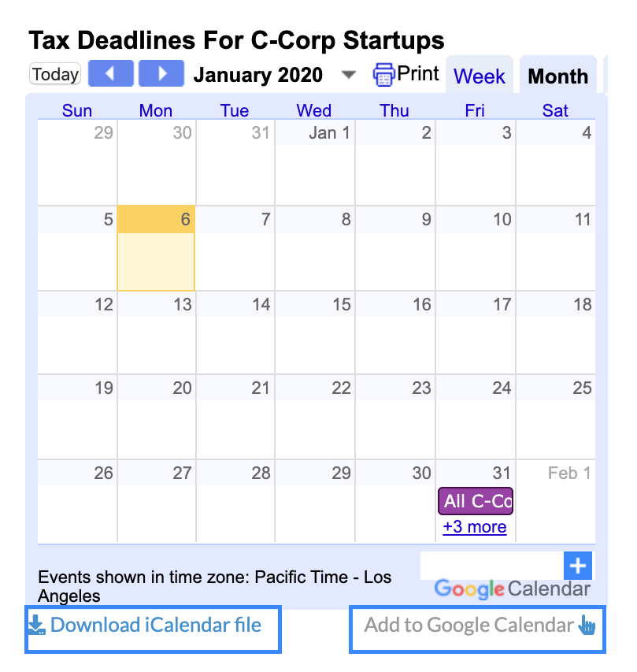Switch to the Month view tab
The height and width of the screenshot is (672, 637).
tap(557, 76)
